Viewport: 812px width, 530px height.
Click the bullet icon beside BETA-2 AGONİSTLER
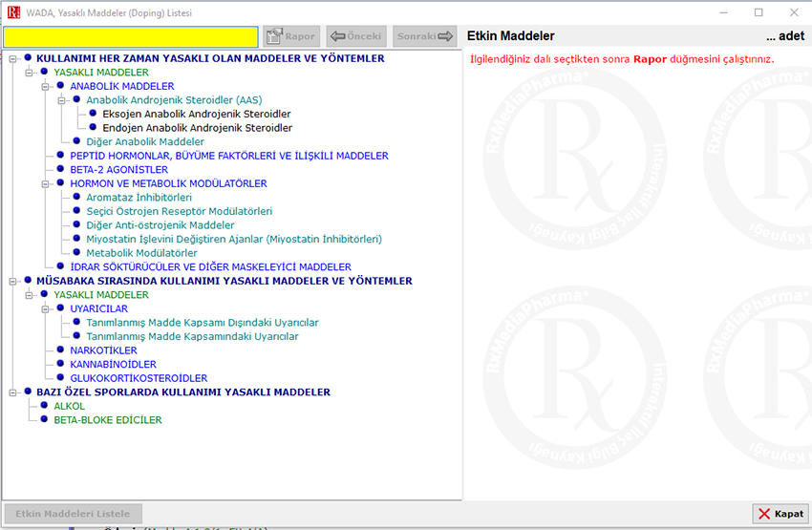(x=60, y=170)
